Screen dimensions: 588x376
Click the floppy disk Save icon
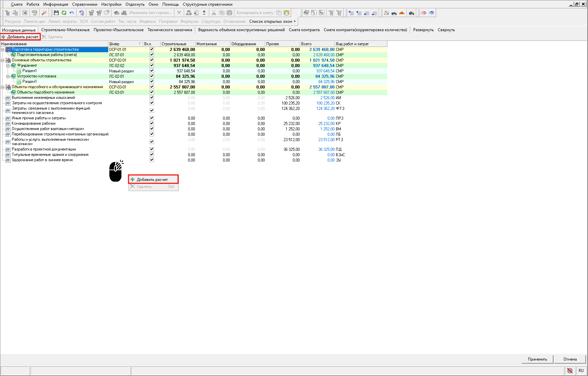coord(56,13)
